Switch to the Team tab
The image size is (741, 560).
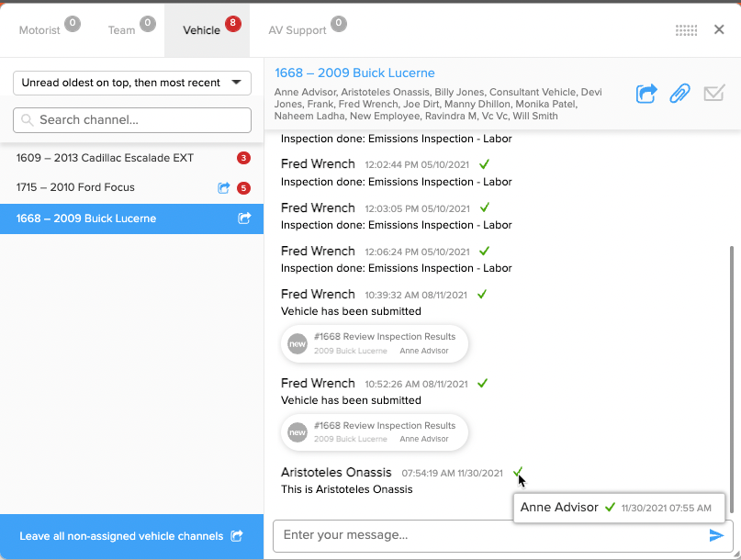[x=121, y=30]
